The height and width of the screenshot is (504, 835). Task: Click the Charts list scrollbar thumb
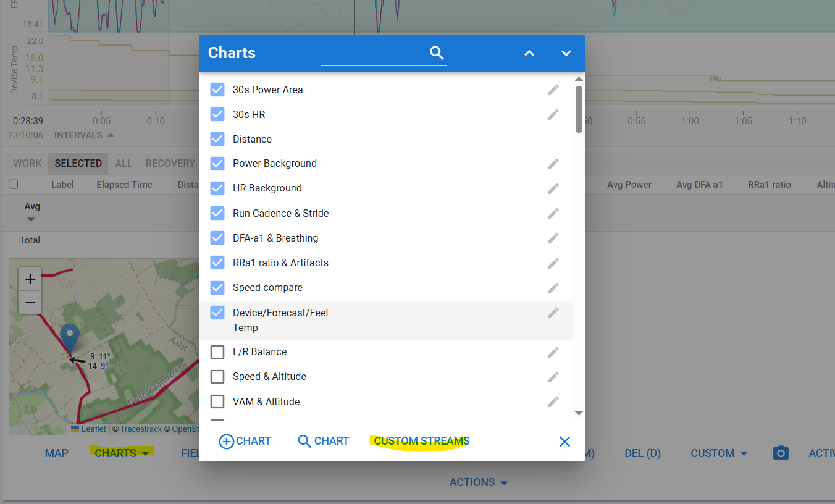tap(579, 109)
